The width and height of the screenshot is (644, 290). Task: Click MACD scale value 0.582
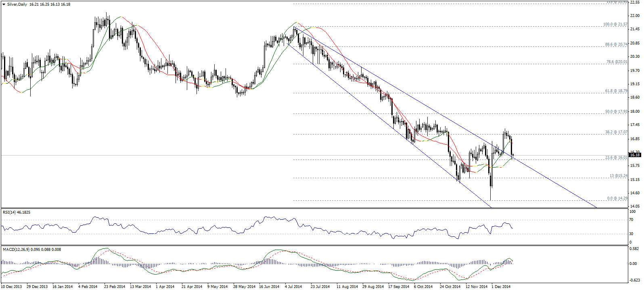click(x=635, y=249)
